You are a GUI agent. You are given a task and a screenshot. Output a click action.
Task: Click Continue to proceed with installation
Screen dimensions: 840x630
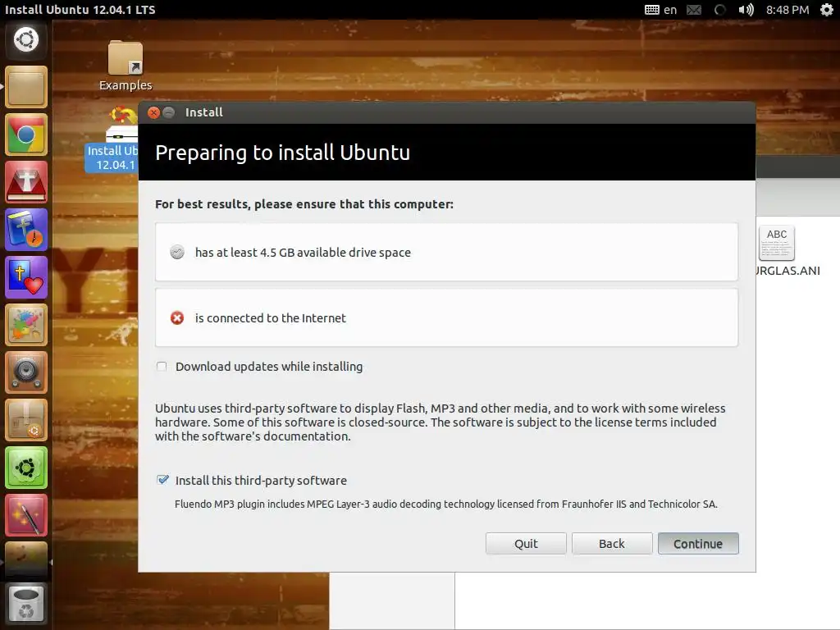(x=698, y=544)
